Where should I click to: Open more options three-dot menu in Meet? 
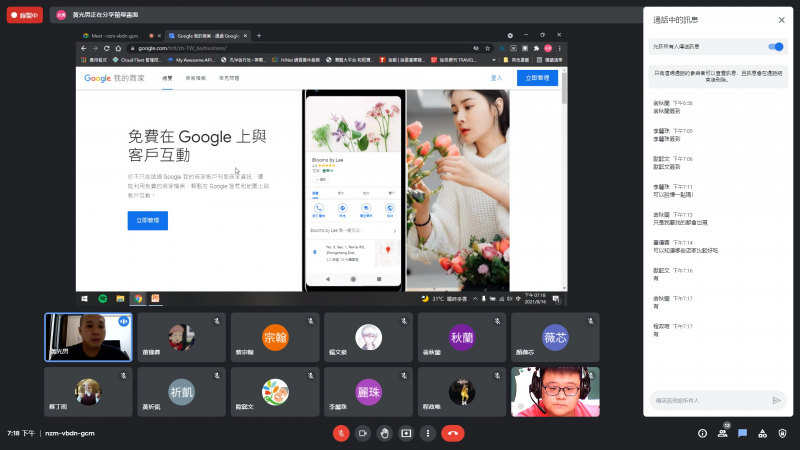tap(428, 433)
